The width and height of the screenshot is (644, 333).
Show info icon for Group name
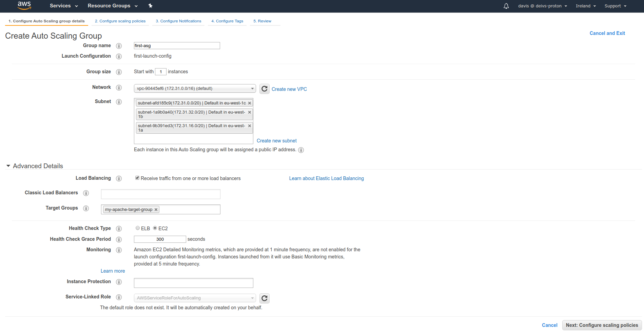[x=119, y=46]
